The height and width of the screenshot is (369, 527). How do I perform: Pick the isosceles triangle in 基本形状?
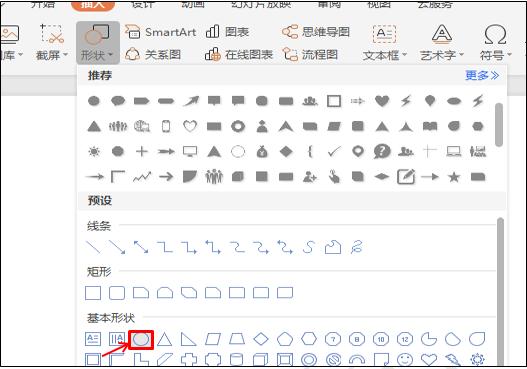tap(165, 339)
